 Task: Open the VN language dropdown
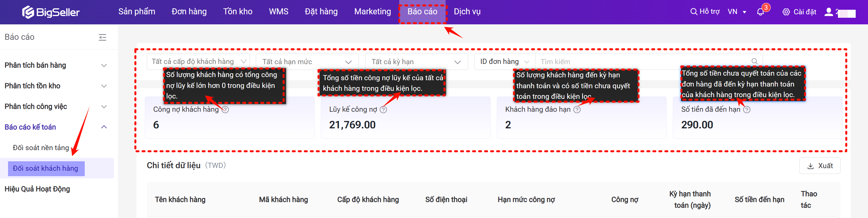click(737, 12)
